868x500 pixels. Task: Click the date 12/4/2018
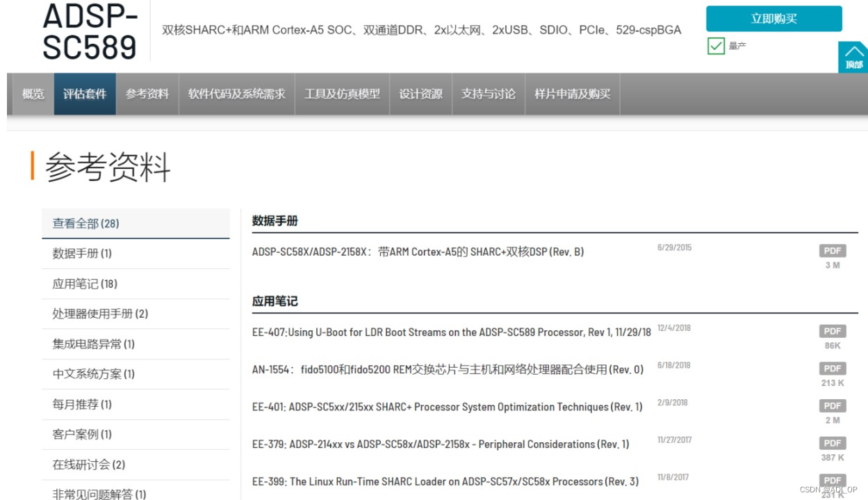click(x=674, y=328)
